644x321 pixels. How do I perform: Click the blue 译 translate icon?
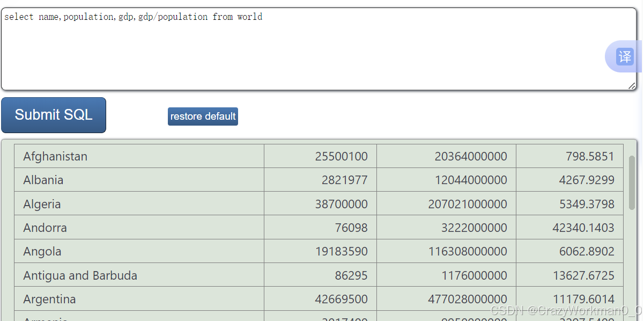pyautogui.click(x=625, y=56)
